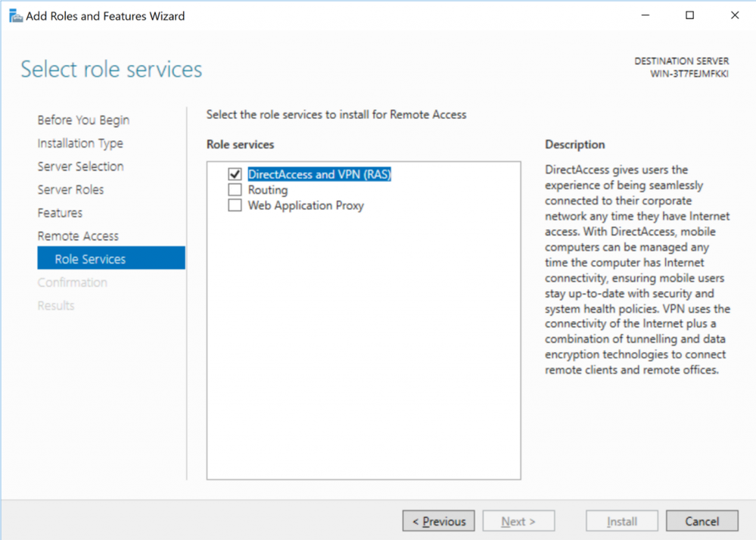
Task: Open the Installation Type step
Action: click(80, 143)
